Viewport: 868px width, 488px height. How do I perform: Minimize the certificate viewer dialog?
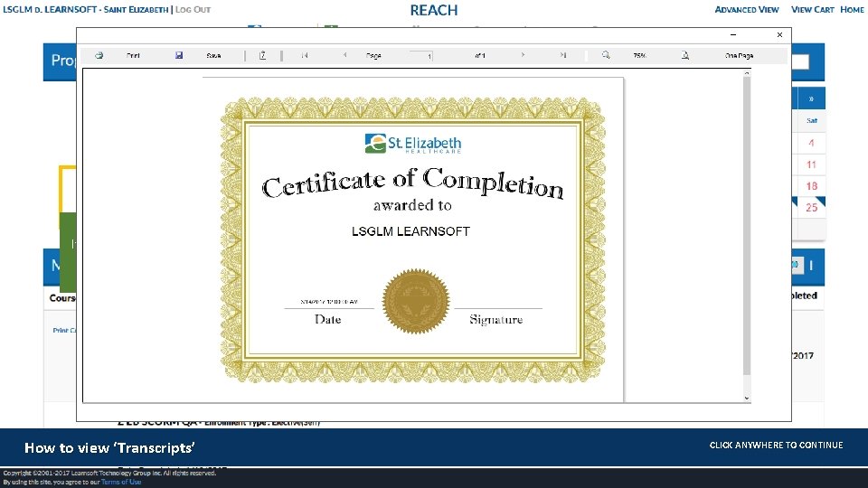(x=733, y=35)
